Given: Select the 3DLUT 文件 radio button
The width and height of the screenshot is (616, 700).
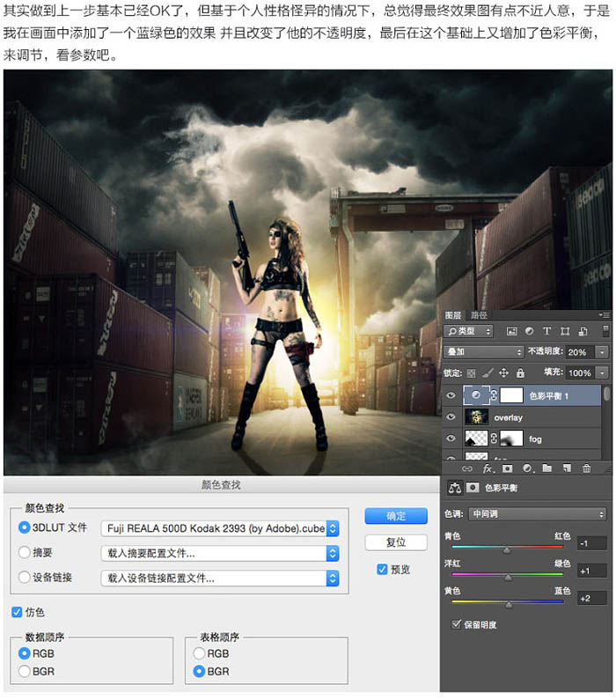Looking at the screenshot, I should tap(24, 527).
